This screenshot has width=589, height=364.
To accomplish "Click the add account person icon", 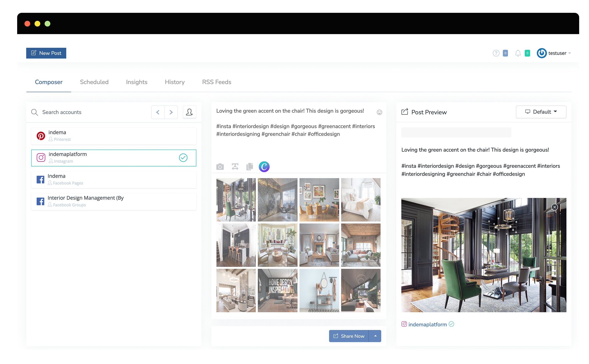I will click(190, 112).
